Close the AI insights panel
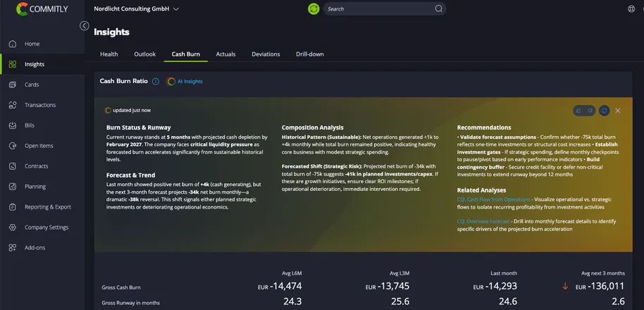Screen dimensions: 644x310 pyautogui.click(x=618, y=111)
